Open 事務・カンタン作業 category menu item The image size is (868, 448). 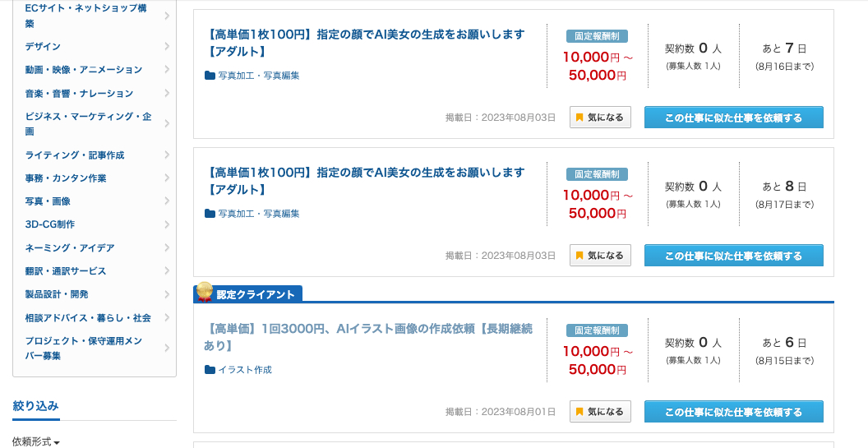pos(95,178)
